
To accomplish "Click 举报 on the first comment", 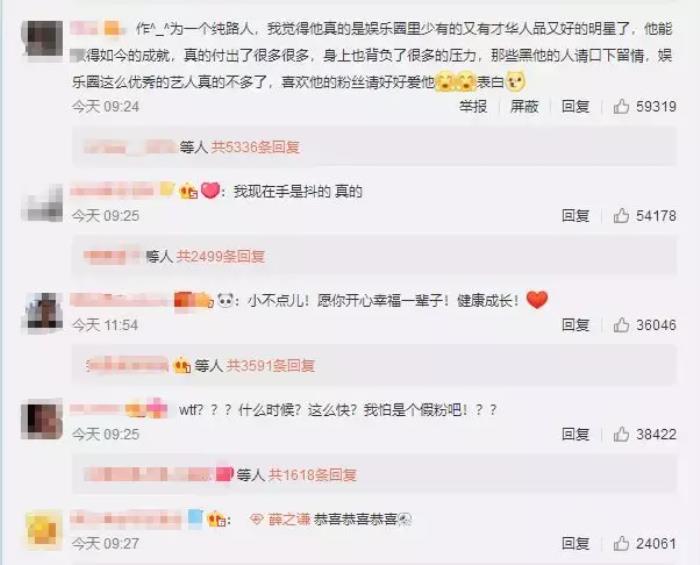I will click(x=473, y=106).
